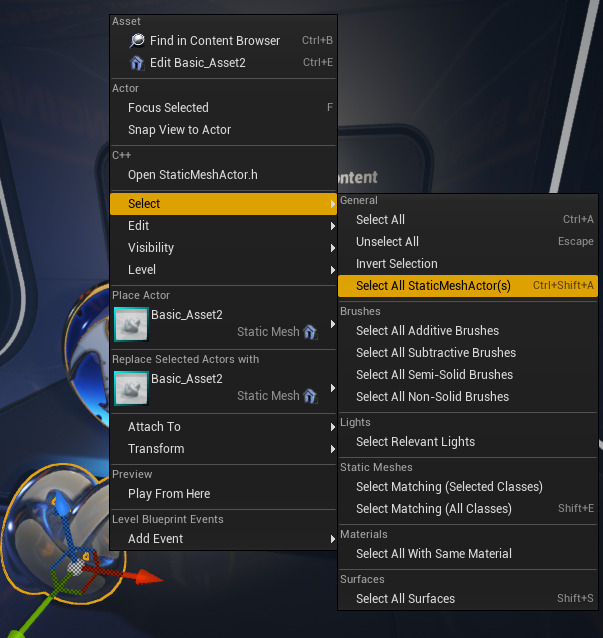Expand the Select submenu arrow
The height and width of the screenshot is (638, 603).
[x=333, y=204]
